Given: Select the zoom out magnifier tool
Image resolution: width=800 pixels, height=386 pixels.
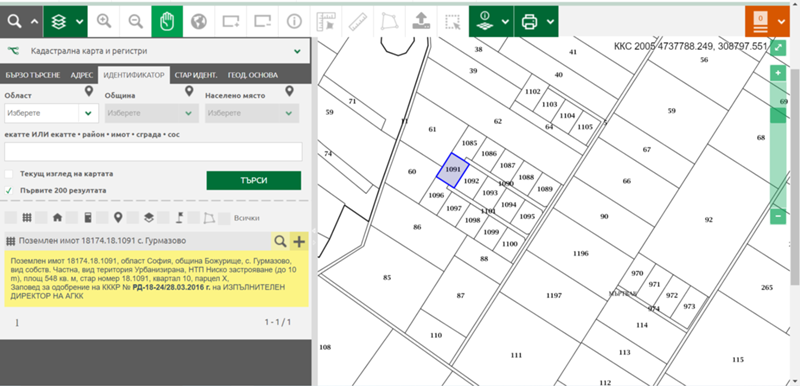Looking at the screenshot, I should [x=135, y=21].
